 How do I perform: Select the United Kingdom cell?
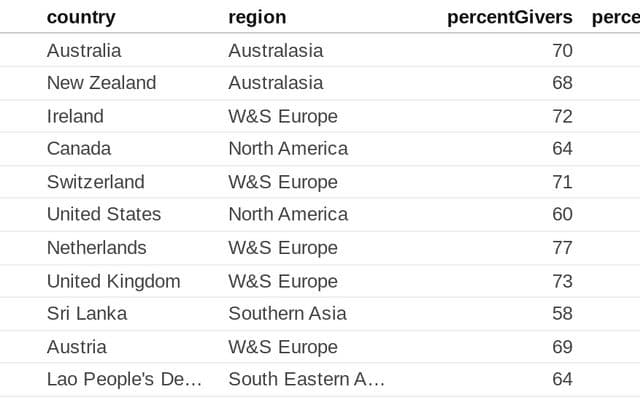coord(113,281)
